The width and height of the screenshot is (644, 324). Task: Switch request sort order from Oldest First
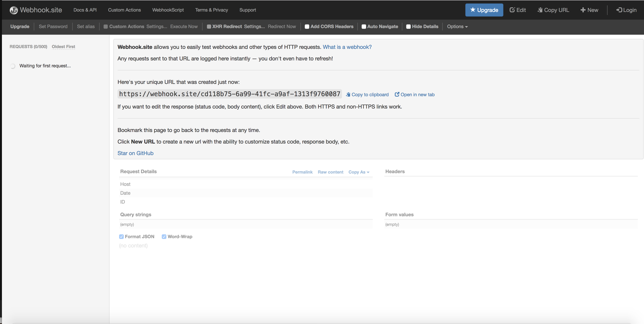click(x=63, y=47)
